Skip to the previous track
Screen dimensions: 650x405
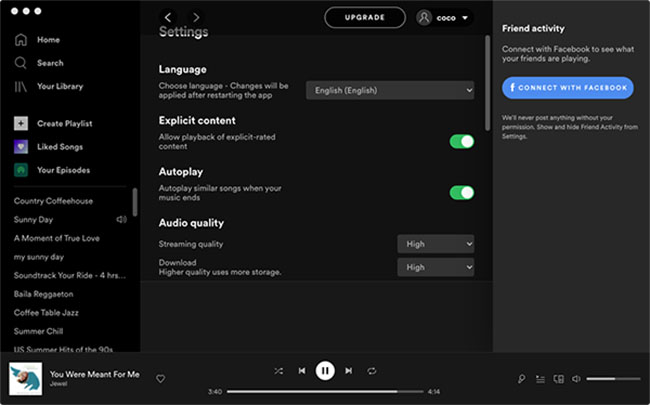coord(302,371)
